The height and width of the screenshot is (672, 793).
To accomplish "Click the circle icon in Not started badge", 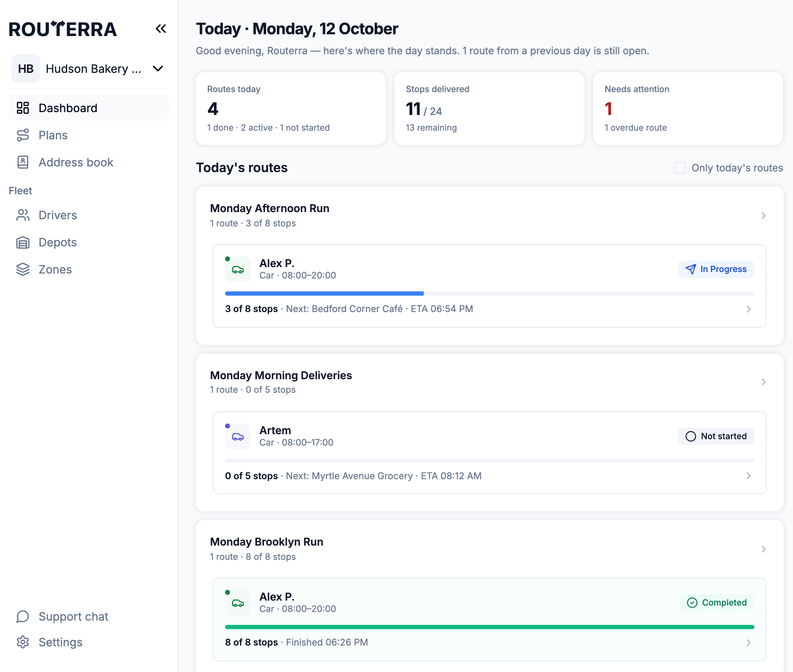I will (690, 436).
